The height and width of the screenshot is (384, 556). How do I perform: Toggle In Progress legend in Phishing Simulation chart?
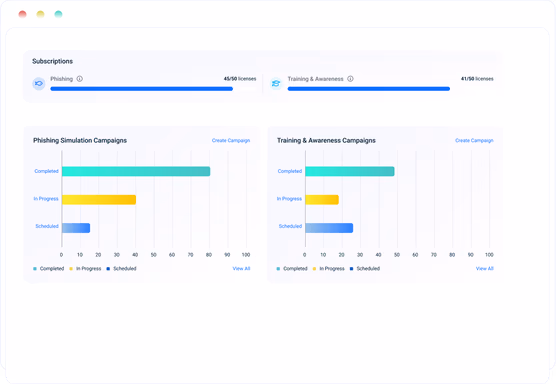tap(85, 269)
